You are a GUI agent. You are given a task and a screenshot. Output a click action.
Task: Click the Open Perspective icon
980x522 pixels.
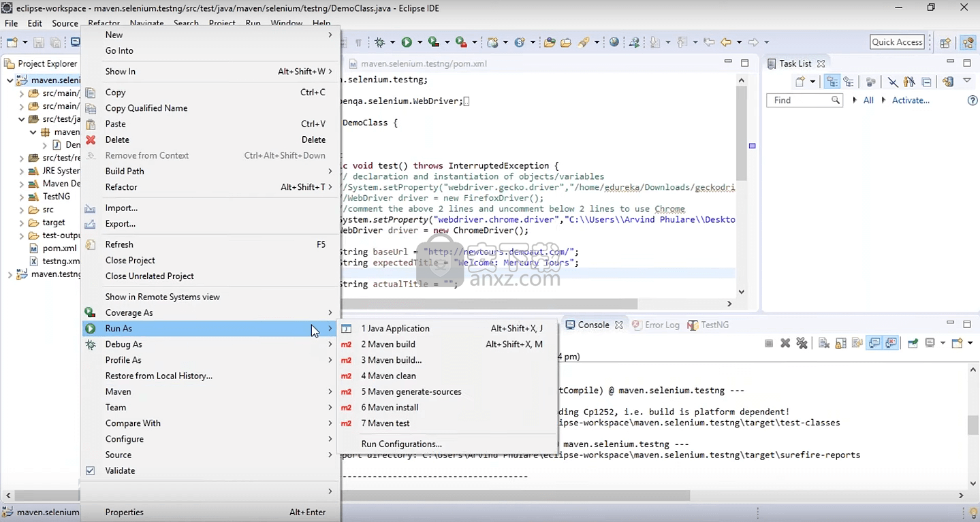945,42
